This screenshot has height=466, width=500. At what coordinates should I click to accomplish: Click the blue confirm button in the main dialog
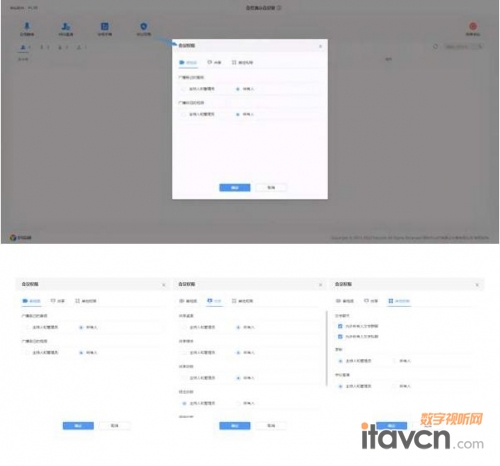point(235,188)
